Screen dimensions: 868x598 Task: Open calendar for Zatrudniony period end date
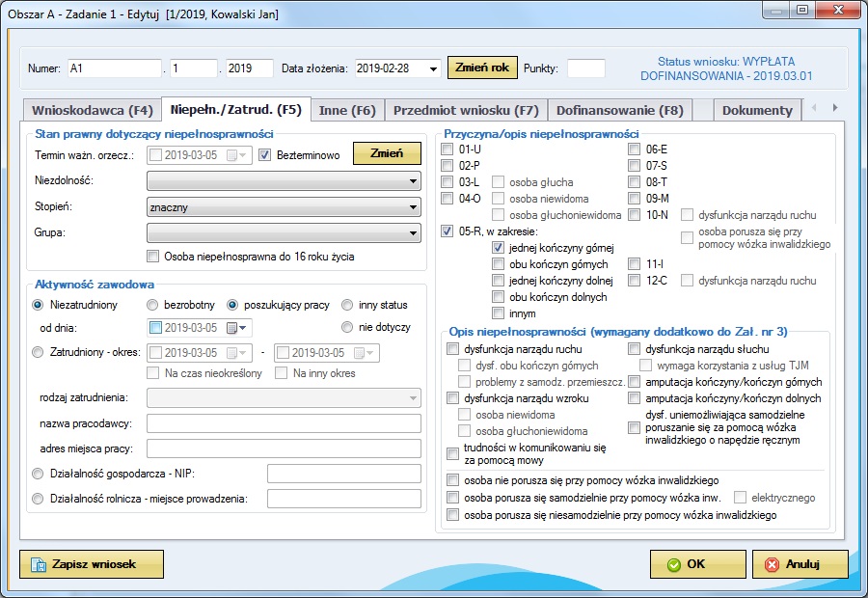pyautogui.click(x=365, y=353)
